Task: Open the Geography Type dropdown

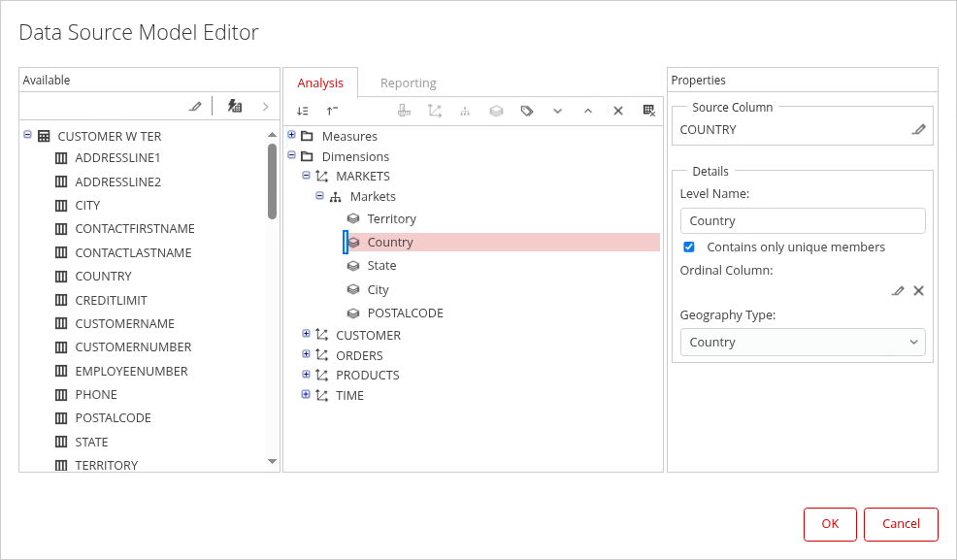Action: coord(802,343)
